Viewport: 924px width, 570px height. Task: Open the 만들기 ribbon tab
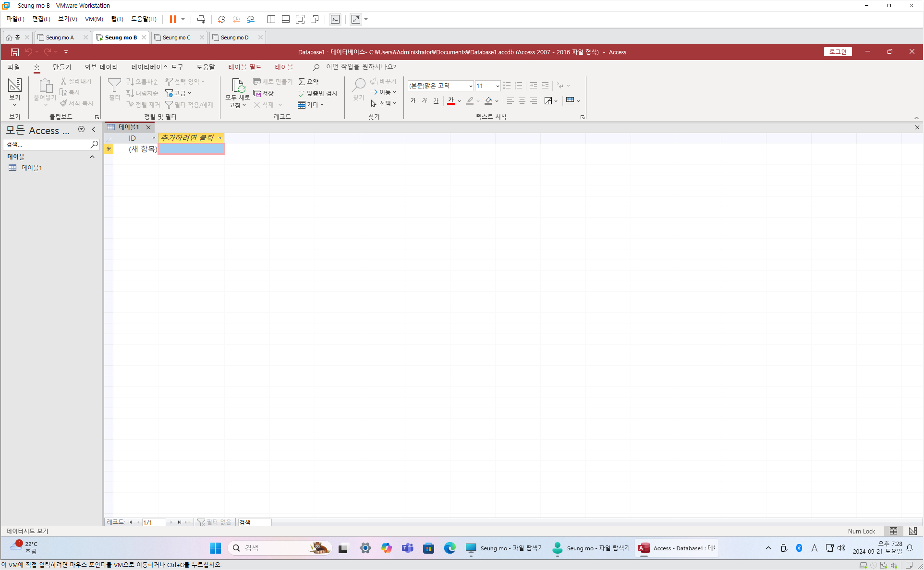click(x=62, y=67)
